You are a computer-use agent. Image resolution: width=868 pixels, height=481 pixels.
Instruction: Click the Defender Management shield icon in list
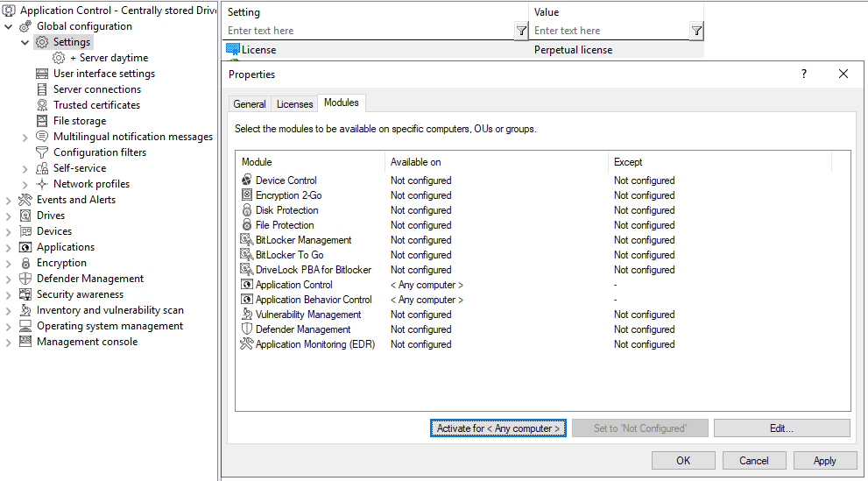(x=246, y=329)
